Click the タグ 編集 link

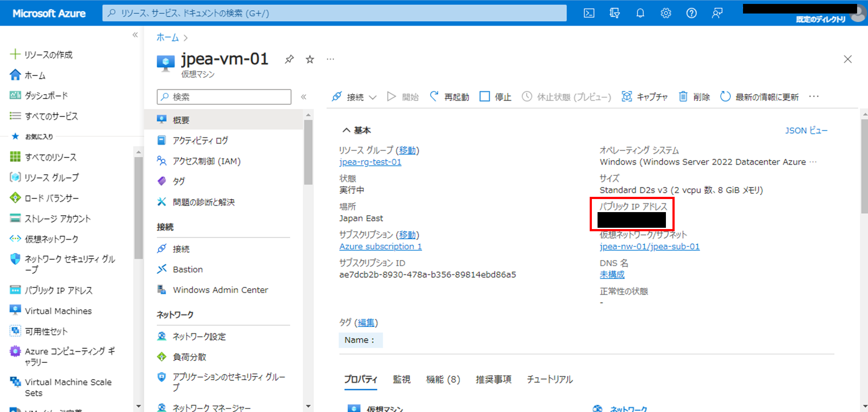tap(366, 323)
